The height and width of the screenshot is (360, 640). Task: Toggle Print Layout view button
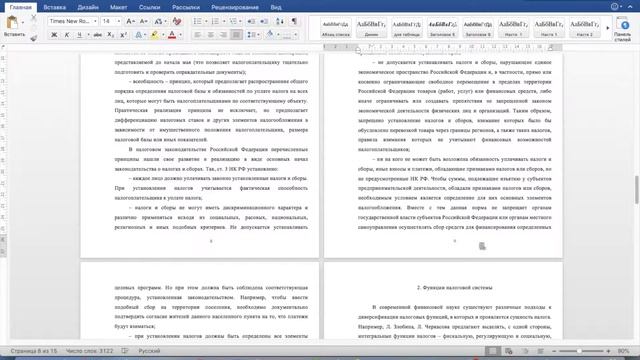coord(493,351)
